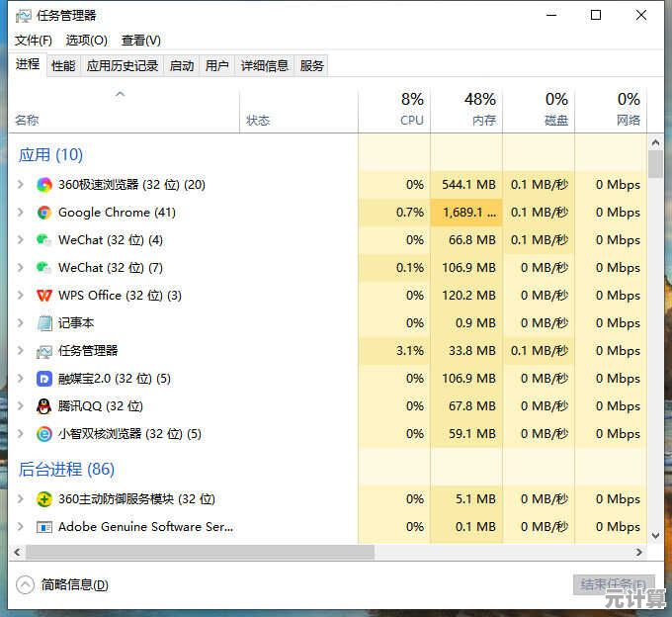Sort by the 内存 column header

(x=466, y=111)
